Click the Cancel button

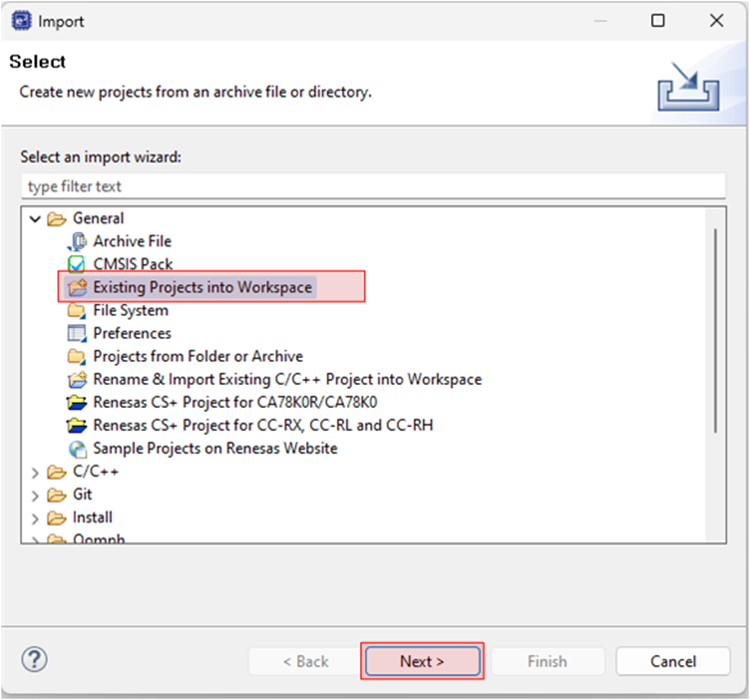(673, 661)
